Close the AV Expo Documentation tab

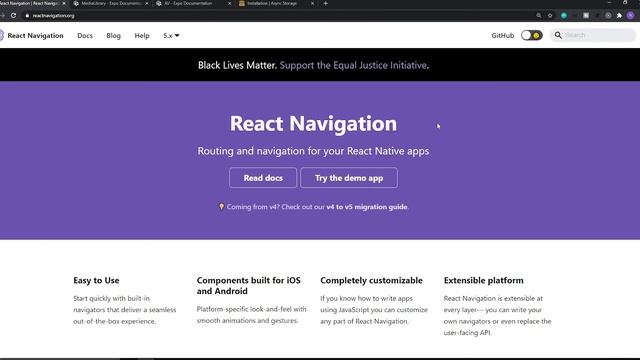pyautogui.click(x=229, y=3)
